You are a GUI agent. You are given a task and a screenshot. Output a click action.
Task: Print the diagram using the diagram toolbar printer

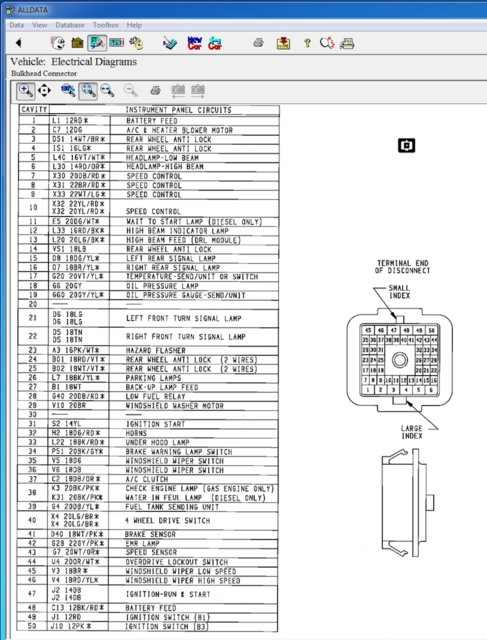(155, 90)
